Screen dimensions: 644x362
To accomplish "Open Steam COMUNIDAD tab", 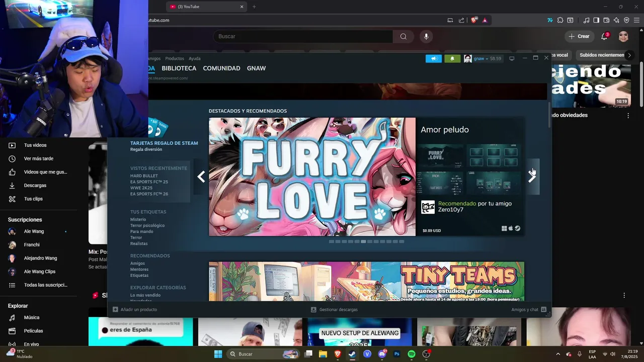I will 221,68.
